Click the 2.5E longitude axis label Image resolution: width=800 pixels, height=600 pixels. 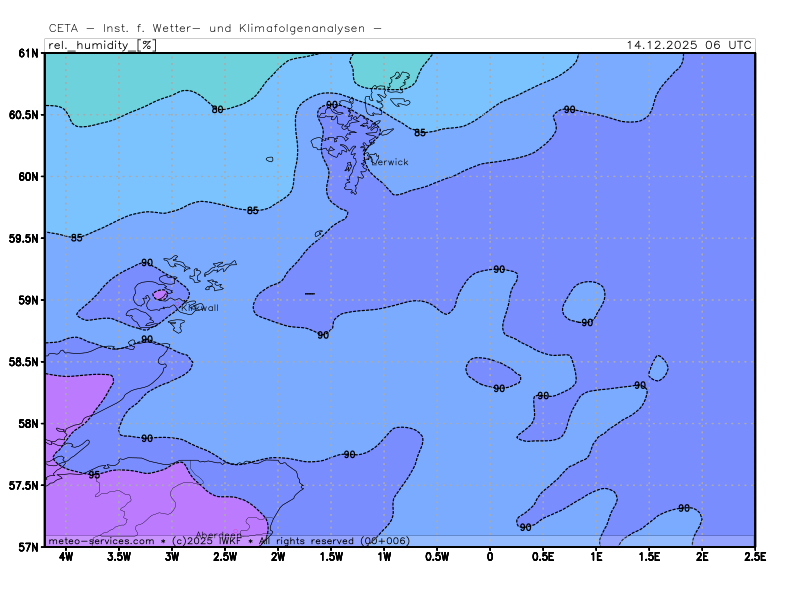754,557
